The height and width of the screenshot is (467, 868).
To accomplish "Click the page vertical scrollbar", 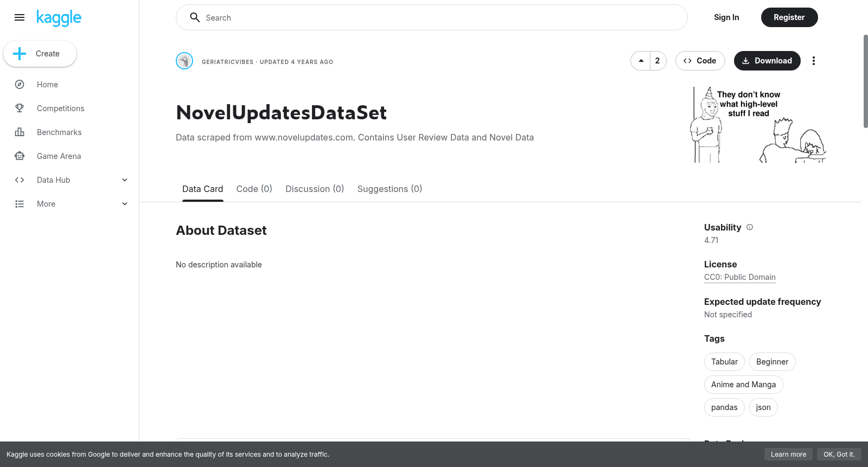I will (866, 81).
